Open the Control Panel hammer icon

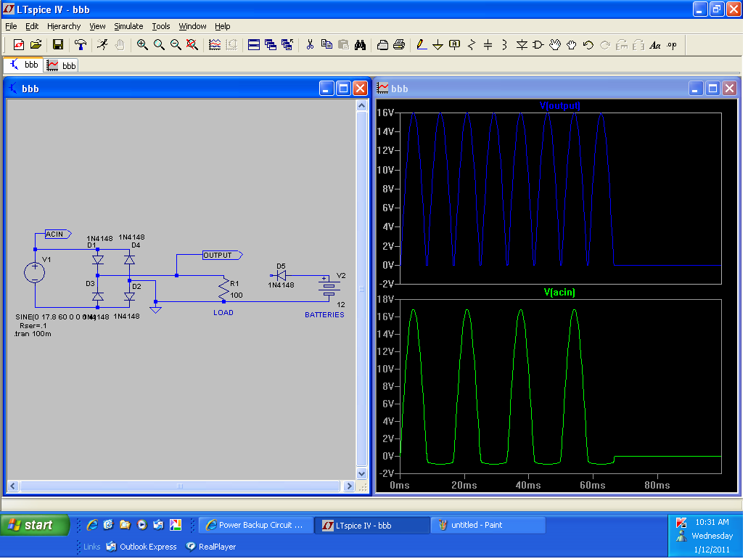click(x=81, y=45)
